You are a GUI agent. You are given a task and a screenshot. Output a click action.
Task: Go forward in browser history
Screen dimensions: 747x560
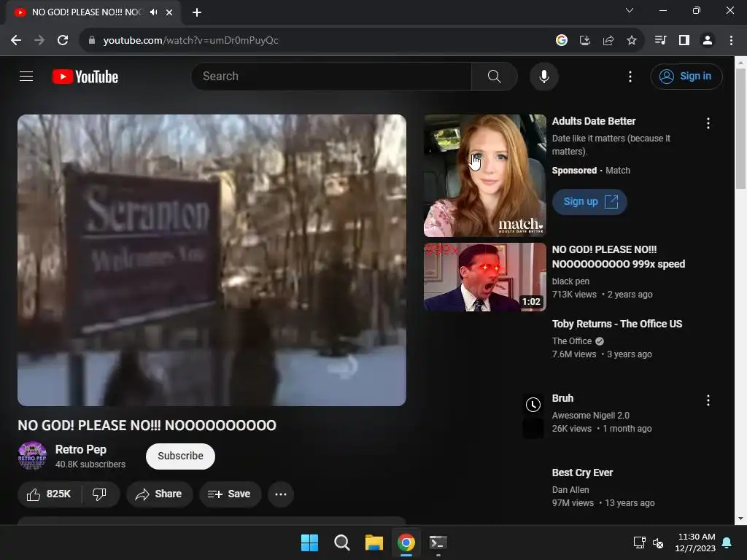[x=39, y=41]
